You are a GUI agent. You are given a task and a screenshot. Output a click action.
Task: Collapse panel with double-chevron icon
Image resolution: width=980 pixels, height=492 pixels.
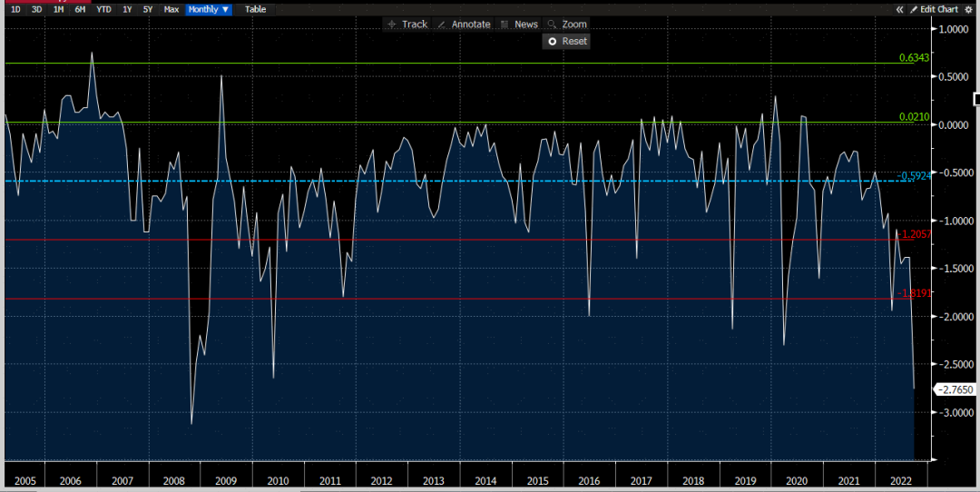[x=900, y=9]
